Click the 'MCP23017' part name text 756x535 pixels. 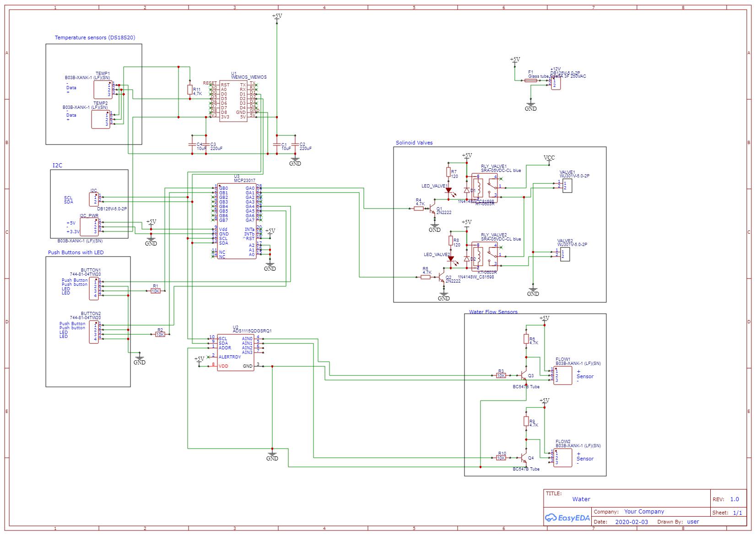(244, 181)
